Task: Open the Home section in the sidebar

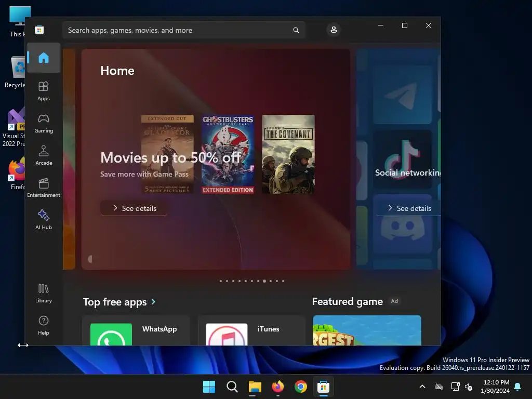Action: 44,58
